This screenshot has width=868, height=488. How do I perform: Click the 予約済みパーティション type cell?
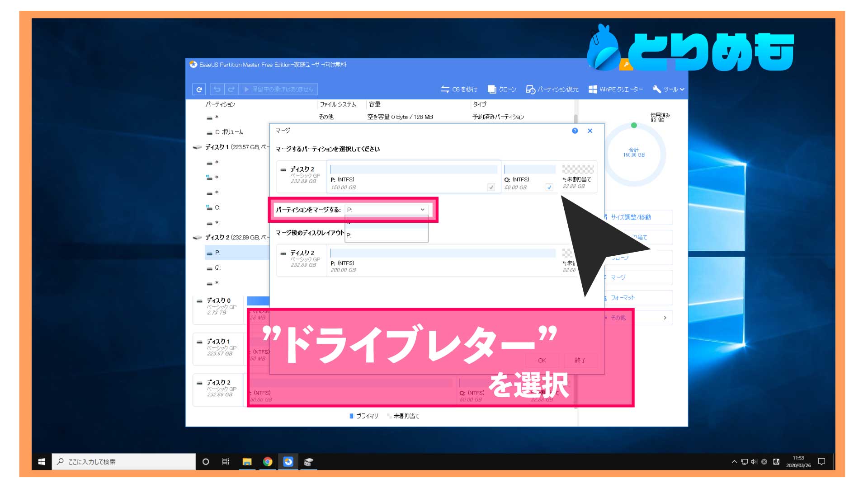[x=498, y=117]
